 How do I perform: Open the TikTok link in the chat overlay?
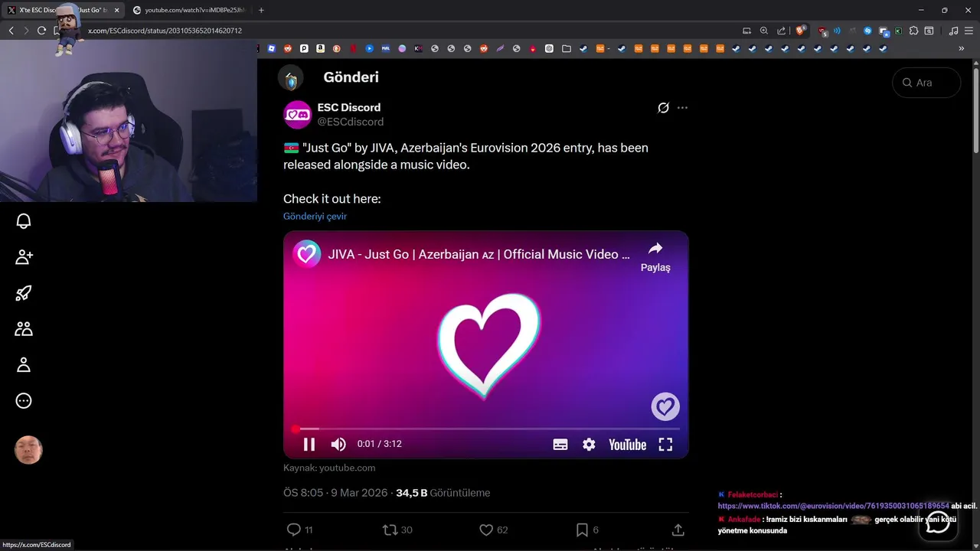833,506
